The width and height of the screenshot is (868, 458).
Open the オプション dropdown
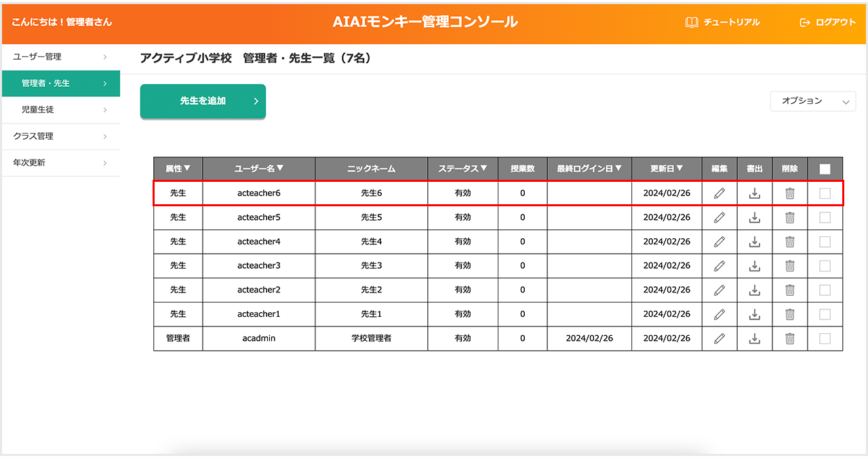pos(812,101)
